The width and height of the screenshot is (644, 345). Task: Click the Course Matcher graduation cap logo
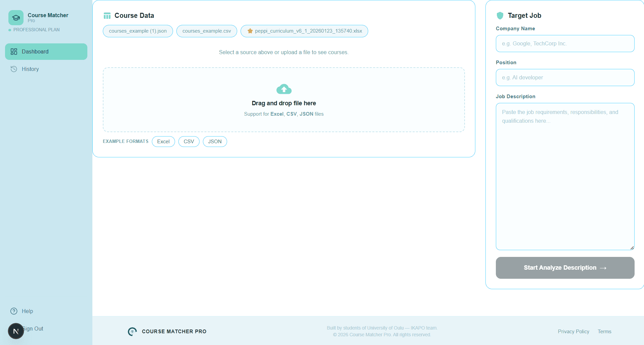point(16,18)
